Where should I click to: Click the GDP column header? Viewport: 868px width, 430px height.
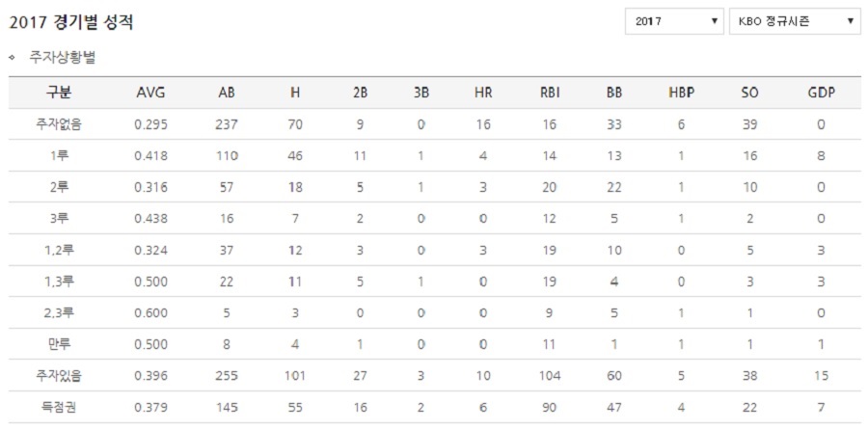(821, 93)
